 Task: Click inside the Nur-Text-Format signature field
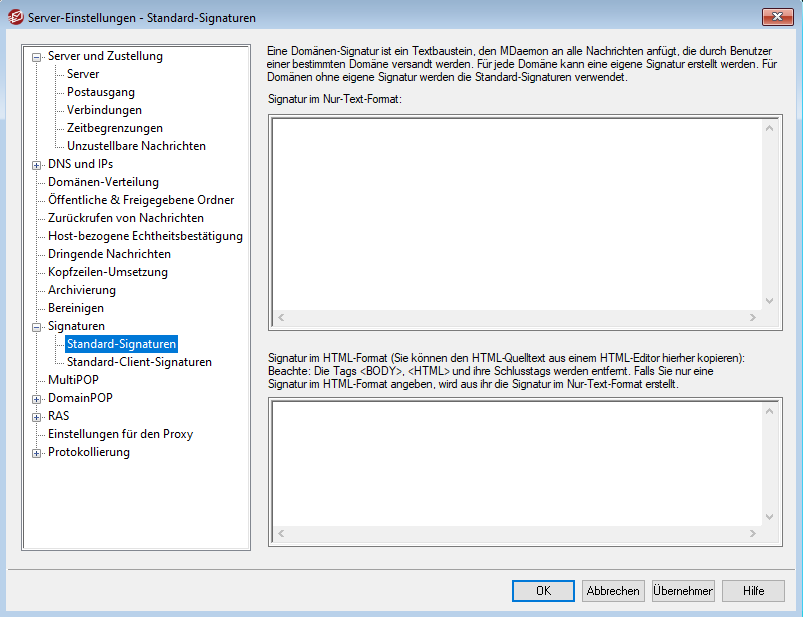pos(515,212)
